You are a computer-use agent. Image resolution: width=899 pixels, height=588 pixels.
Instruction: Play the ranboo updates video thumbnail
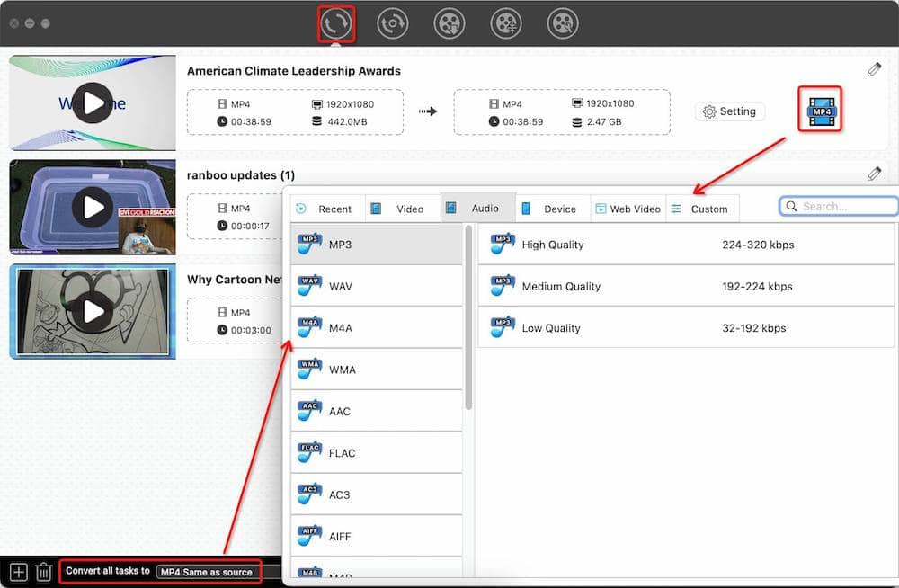pos(93,208)
